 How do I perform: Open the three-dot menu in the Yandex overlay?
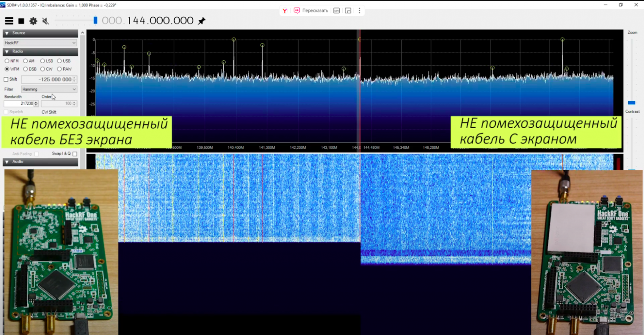coord(359,11)
